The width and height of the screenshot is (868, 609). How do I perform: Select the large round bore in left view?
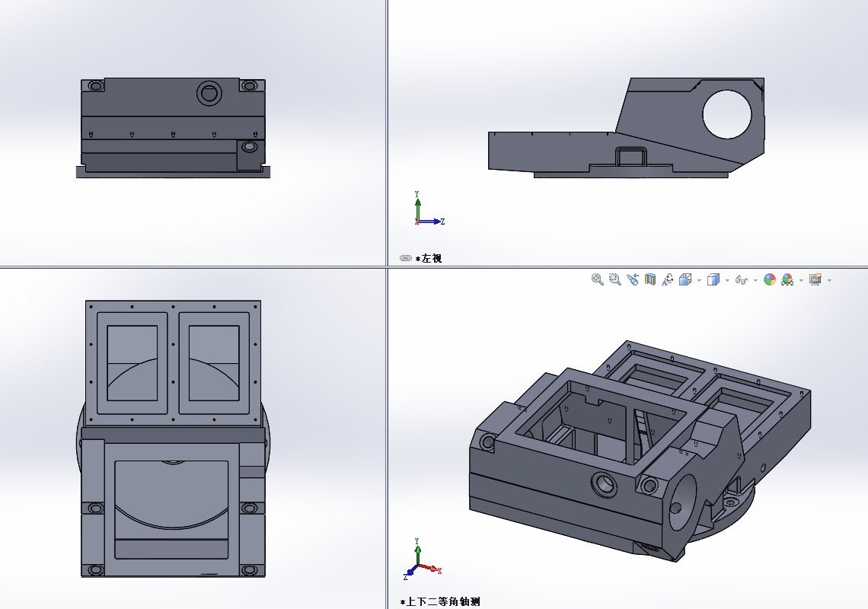(x=727, y=115)
